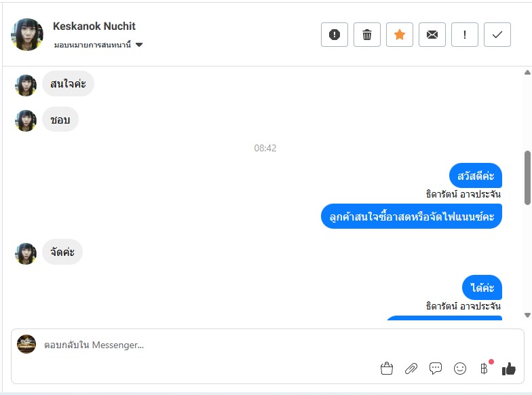Mark conversation done with the checkmark button

pyautogui.click(x=497, y=35)
